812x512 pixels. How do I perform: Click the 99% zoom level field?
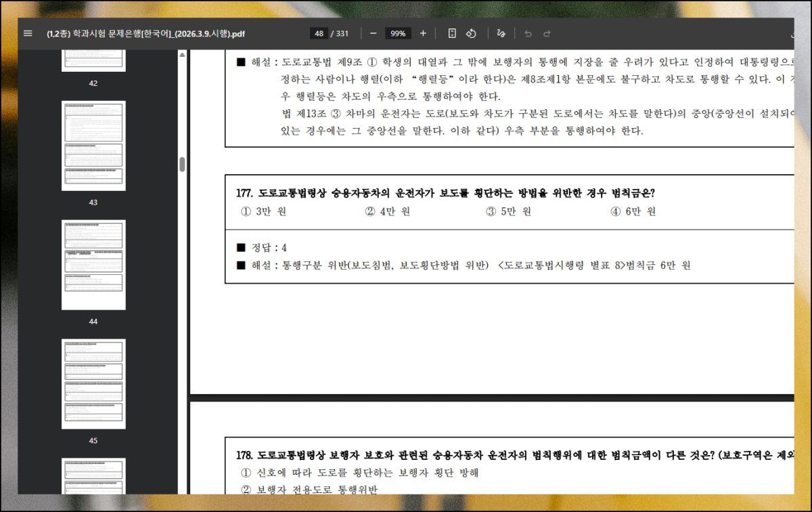point(398,33)
